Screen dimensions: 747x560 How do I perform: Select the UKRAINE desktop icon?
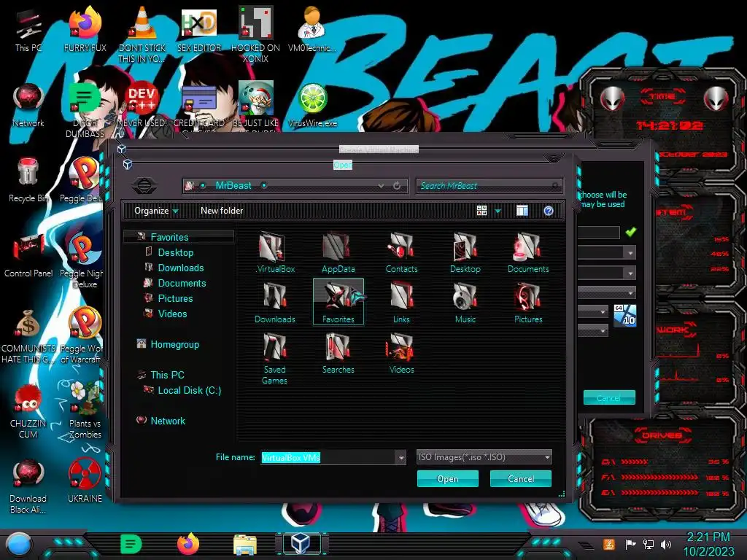(x=85, y=481)
